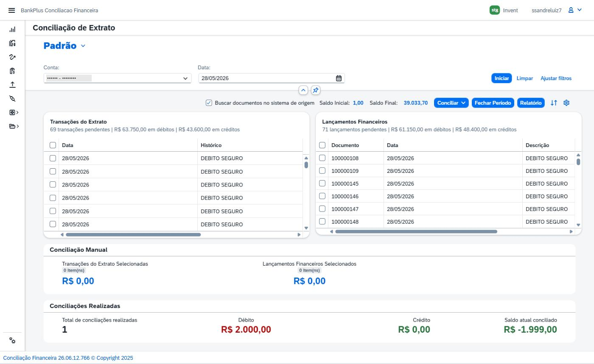Click scroll down arrow in Lançamentos Financeiros

[x=578, y=225]
